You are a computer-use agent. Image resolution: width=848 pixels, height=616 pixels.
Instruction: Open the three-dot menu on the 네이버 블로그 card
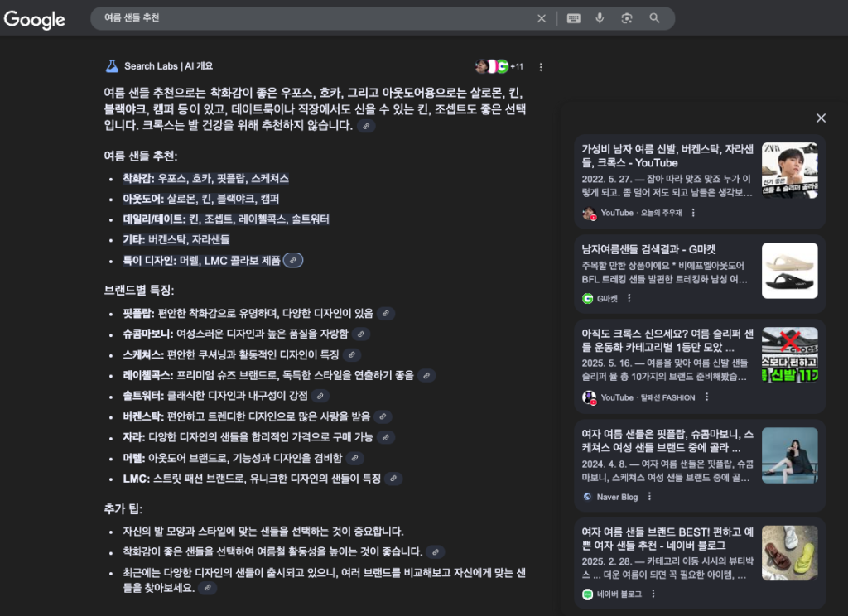tap(653, 594)
